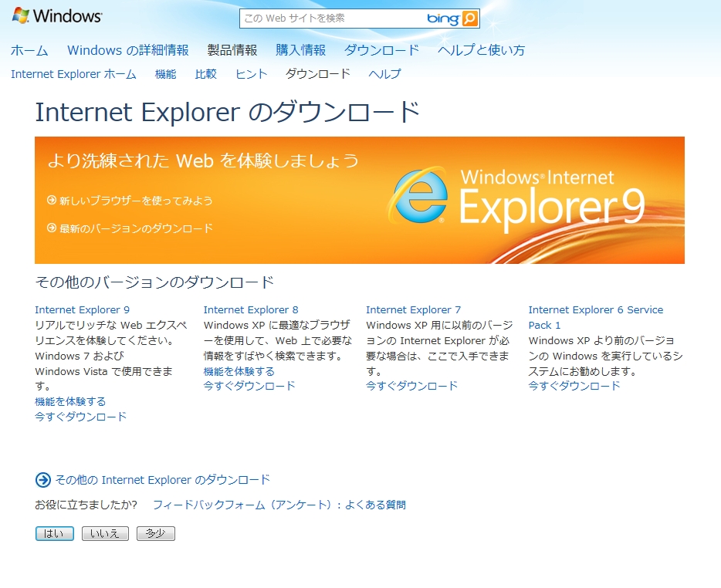Viewport: 721px width, 588px height.
Task: Open the ホーム top navigation item
Action: click(x=29, y=50)
